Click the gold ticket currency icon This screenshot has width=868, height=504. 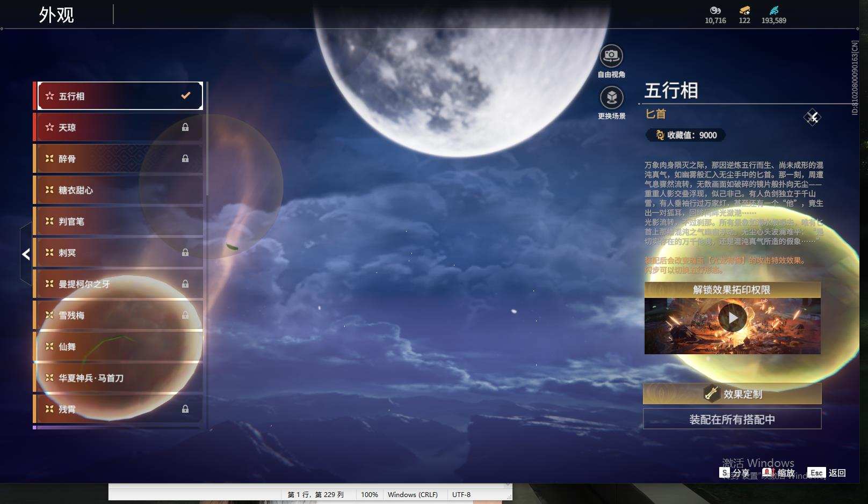pyautogui.click(x=744, y=10)
